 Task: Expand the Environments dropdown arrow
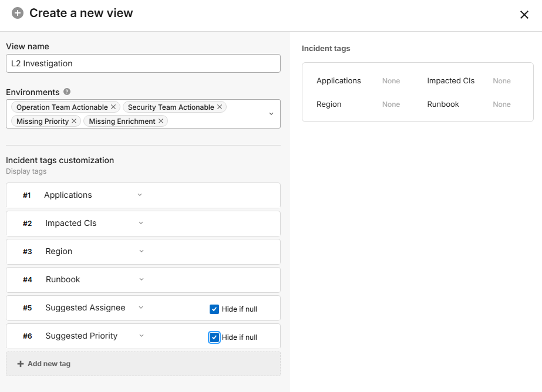271,114
